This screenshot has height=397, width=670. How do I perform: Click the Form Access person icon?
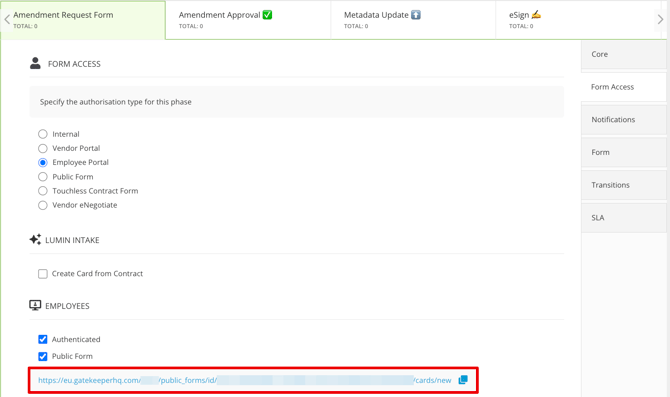(x=35, y=63)
